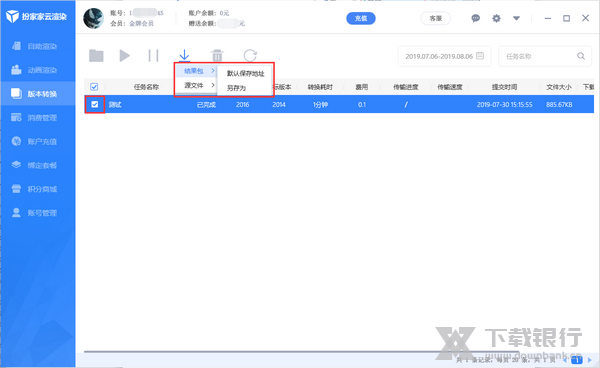Viewport: 600px width, 368px height.
Task: Open 积分商城 points mall
Action: (x=38, y=189)
